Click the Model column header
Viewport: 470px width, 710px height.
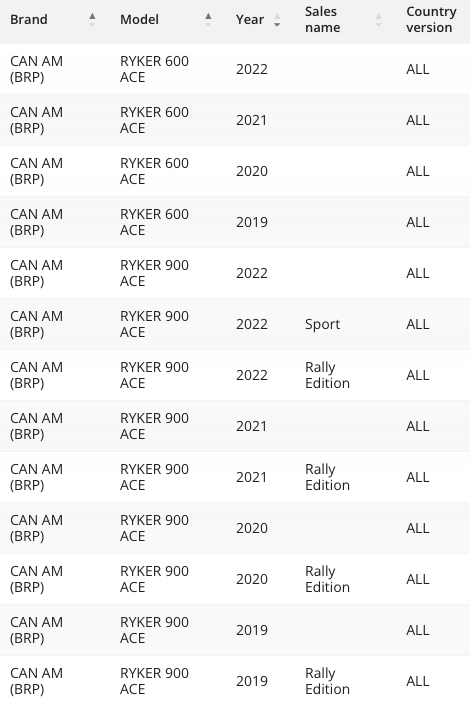pos(139,19)
